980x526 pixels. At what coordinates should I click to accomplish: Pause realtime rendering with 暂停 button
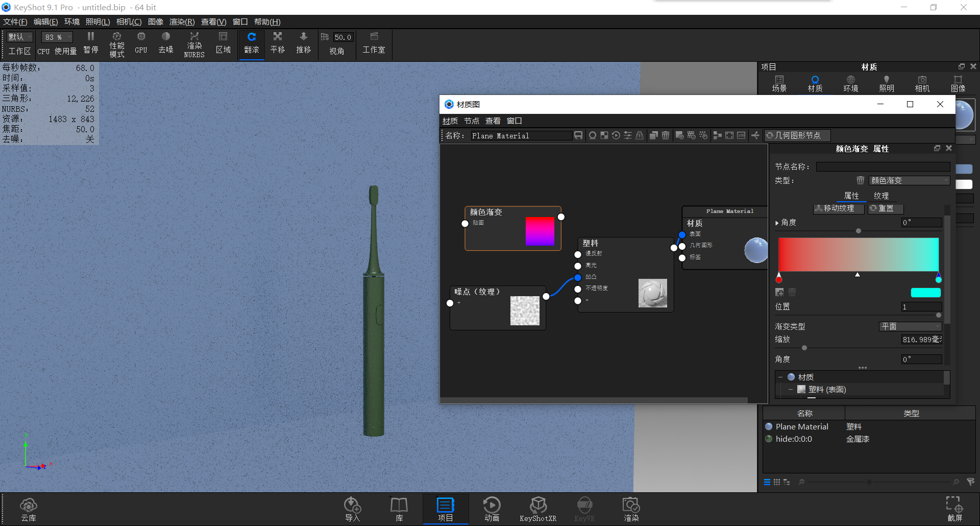pos(90,43)
